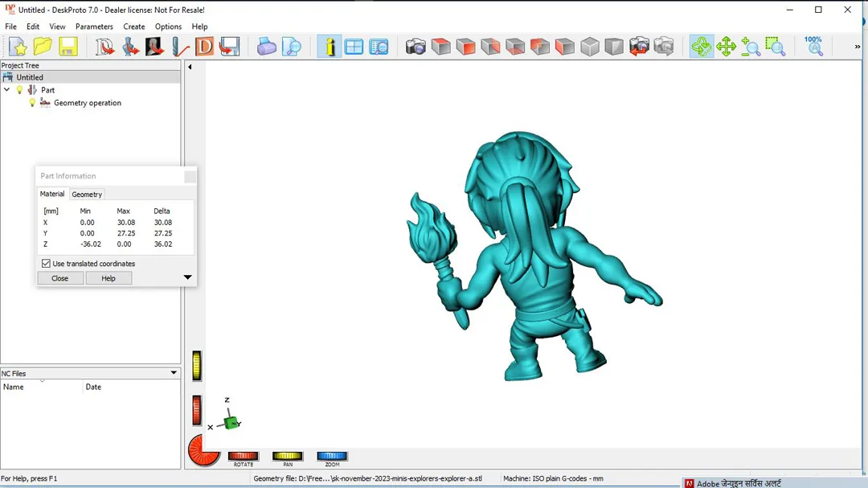Open the View menu
The height and width of the screenshot is (488, 868).
click(57, 27)
